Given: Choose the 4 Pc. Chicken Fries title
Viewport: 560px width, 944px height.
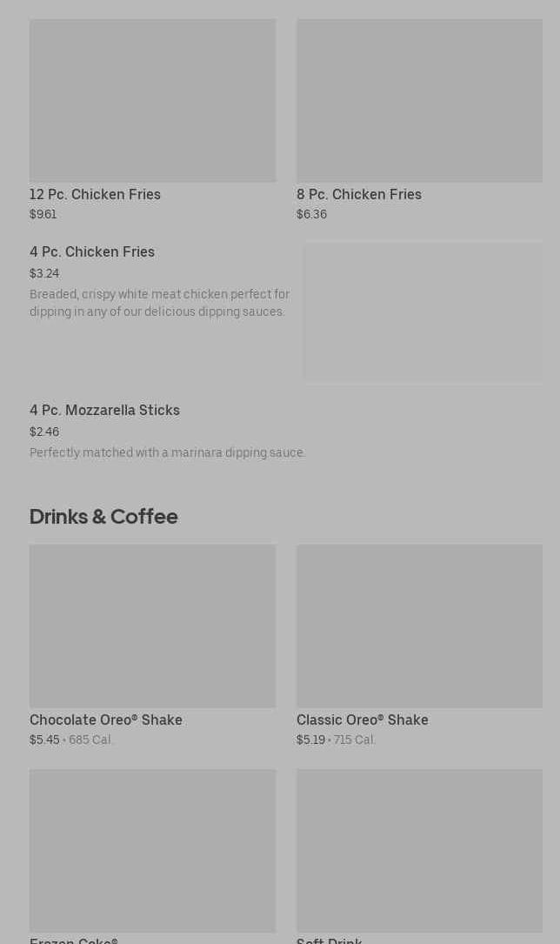Looking at the screenshot, I should tap(92, 252).
